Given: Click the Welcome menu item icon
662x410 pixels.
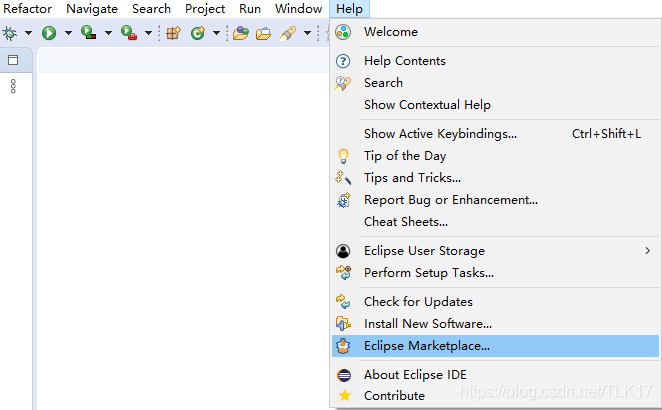Looking at the screenshot, I should [x=343, y=32].
